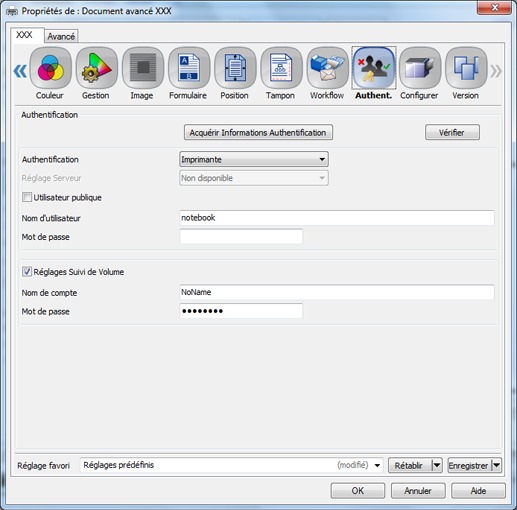The image size is (517, 510).
Task: Focus the Nom de compte field
Action: tap(337, 292)
